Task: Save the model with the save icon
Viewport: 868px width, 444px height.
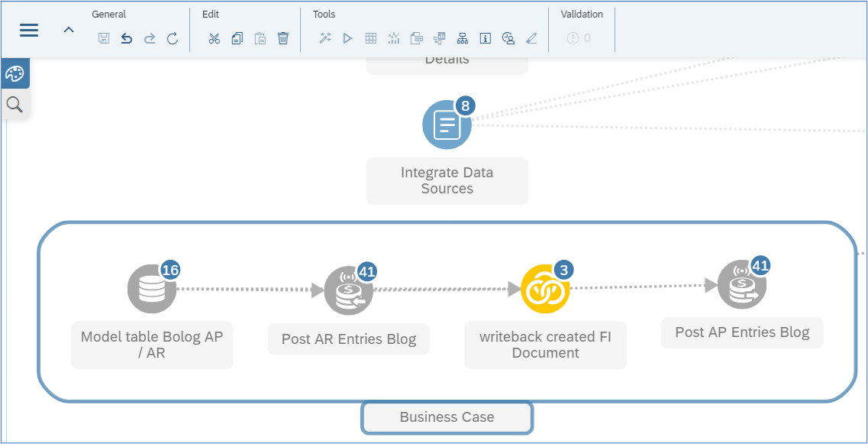Action: click(104, 37)
